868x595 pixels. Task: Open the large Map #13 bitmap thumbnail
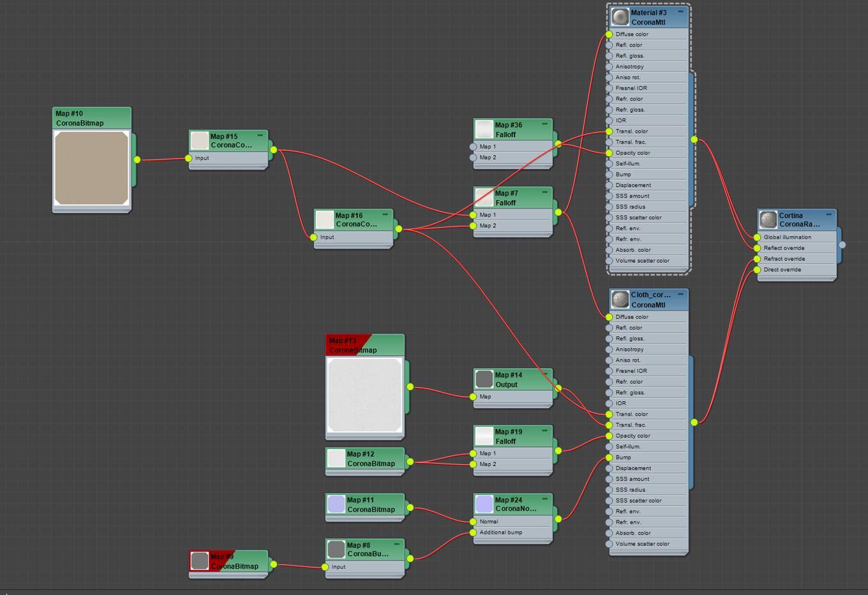(x=364, y=395)
